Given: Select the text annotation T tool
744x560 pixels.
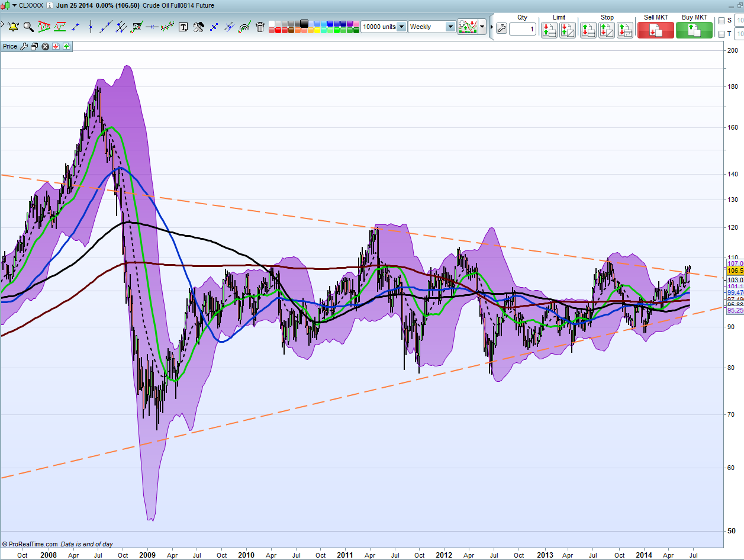Looking at the screenshot, I should (183, 27).
